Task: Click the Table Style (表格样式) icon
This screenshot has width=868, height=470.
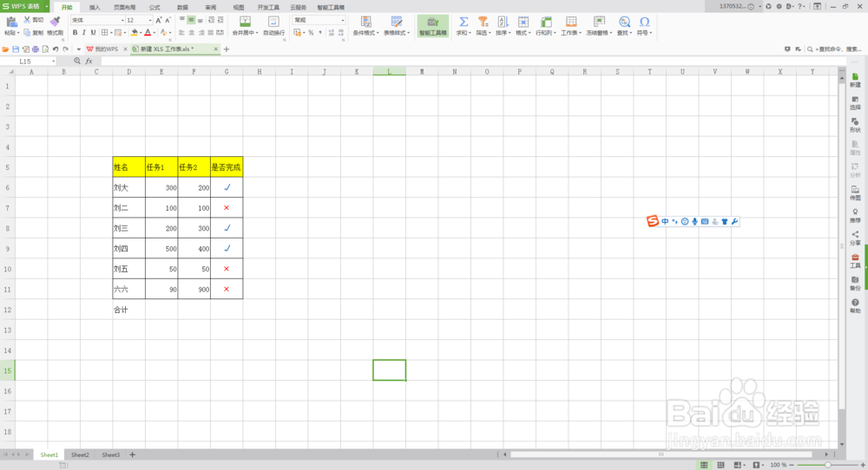Action: (x=397, y=22)
